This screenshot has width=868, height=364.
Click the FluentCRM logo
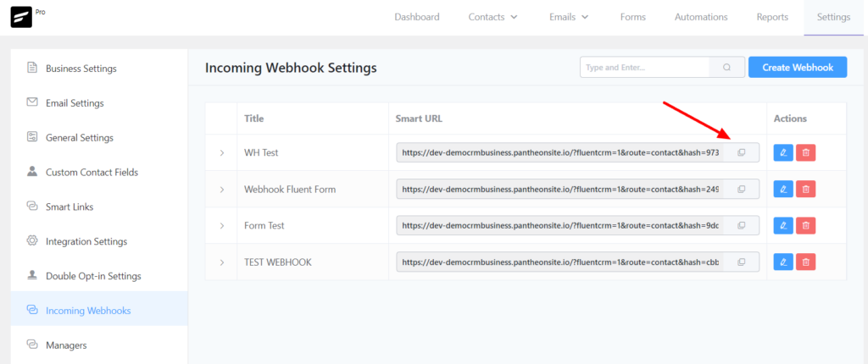tap(24, 17)
